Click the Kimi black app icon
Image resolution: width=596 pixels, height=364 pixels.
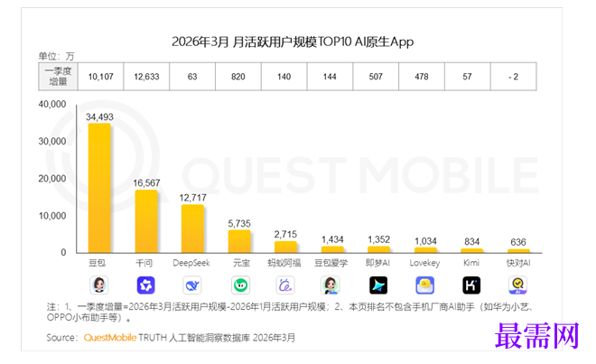(x=471, y=285)
